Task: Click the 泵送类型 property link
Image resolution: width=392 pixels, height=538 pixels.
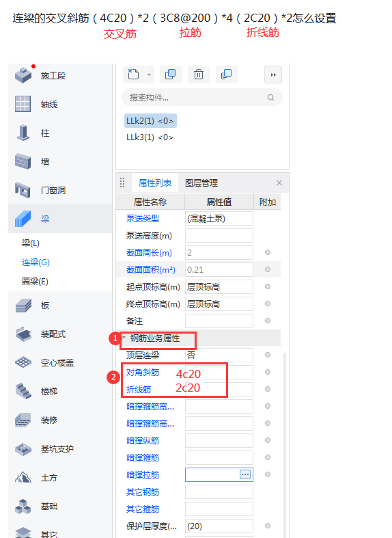Action: point(143,219)
